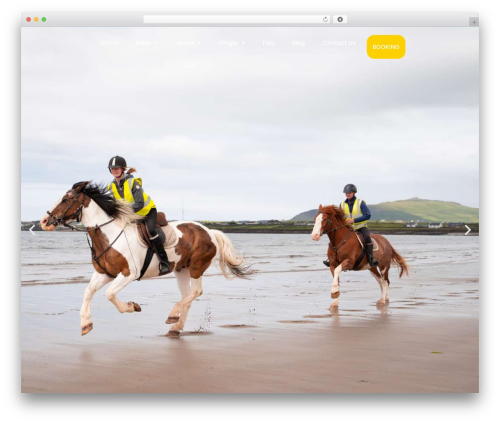Open the Rides dropdown menu

pyautogui.click(x=147, y=43)
